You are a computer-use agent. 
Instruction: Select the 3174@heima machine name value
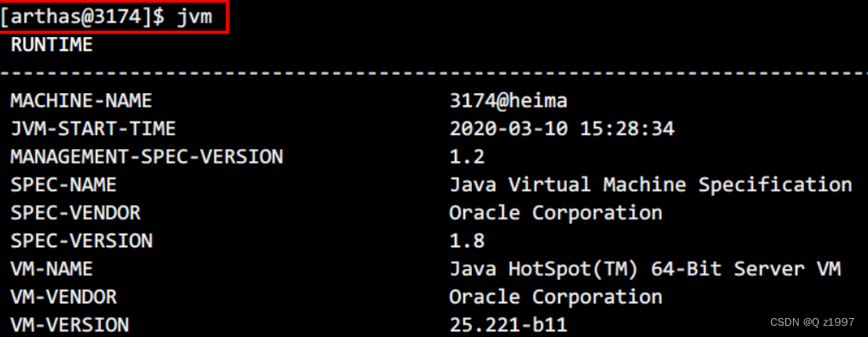(508, 101)
